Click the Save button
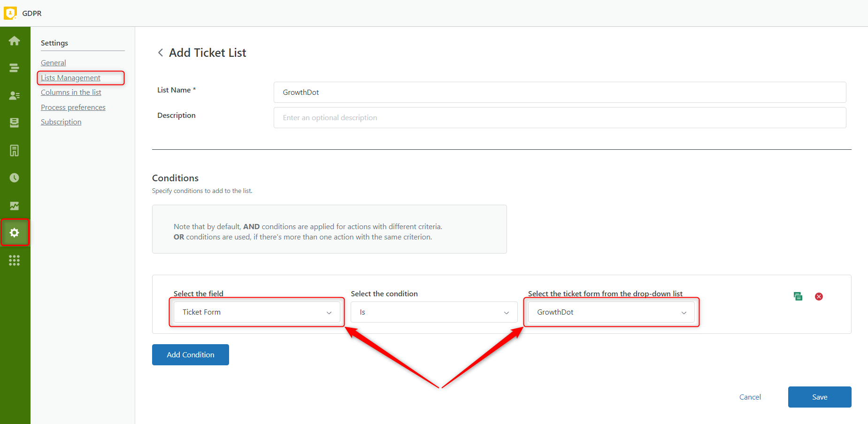This screenshot has height=424, width=868. pyautogui.click(x=820, y=397)
